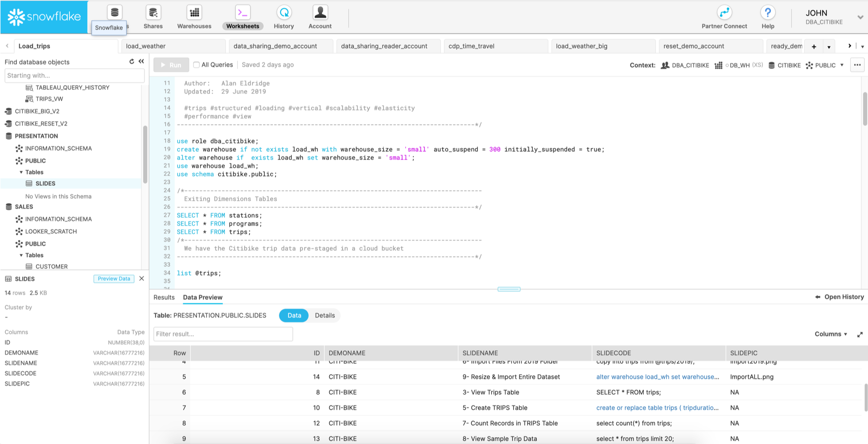Open the create or replace table trips link

point(658,407)
